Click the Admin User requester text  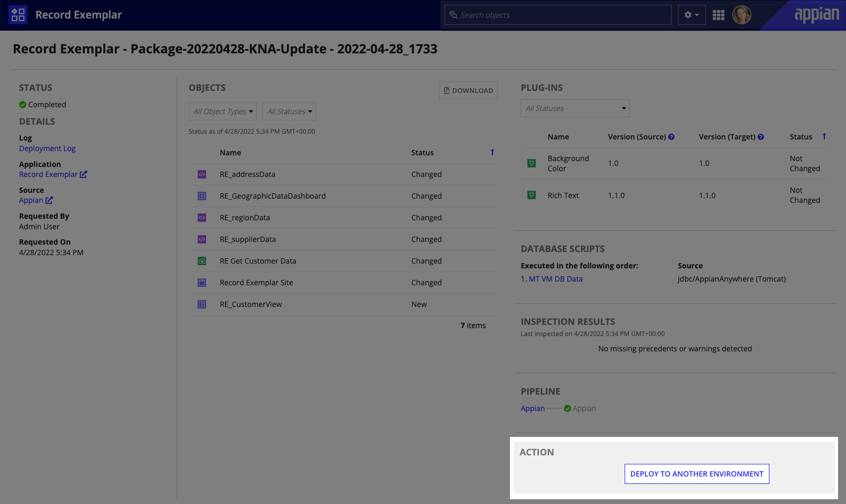[x=39, y=227]
